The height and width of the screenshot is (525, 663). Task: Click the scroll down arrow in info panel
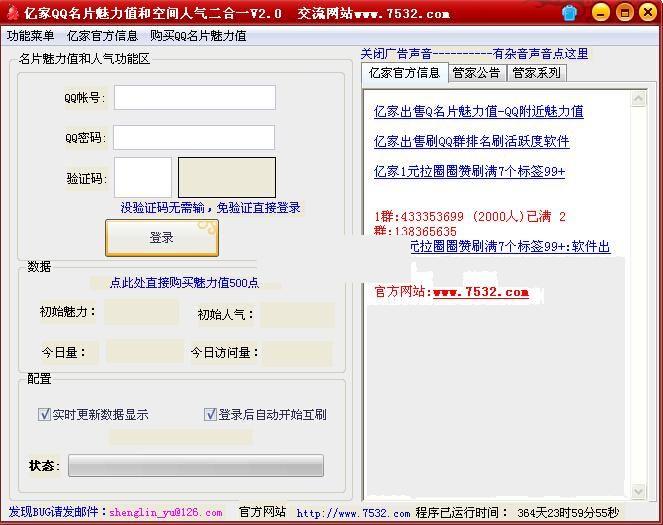(638, 492)
